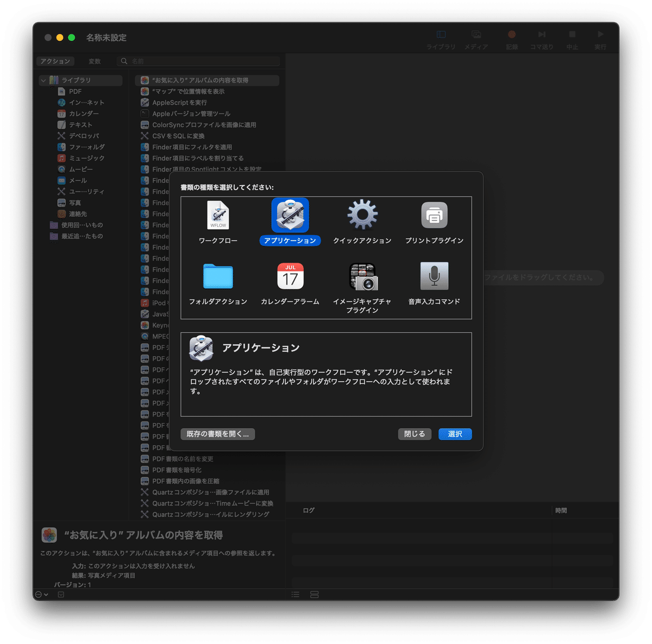Select the ワークフロー document type icon
Viewport: 652px width, 644px height.
click(218, 215)
